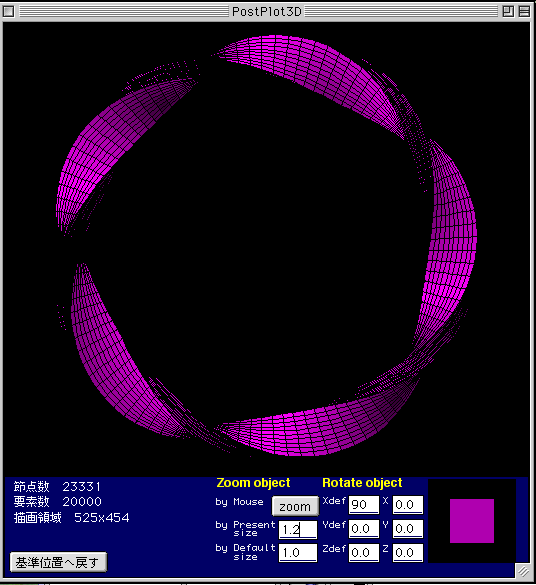Viewport: 536px width, 585px height.
Task: Click the zoom by Mouse button
Action: pyautogui.click(x=295, y=506)
